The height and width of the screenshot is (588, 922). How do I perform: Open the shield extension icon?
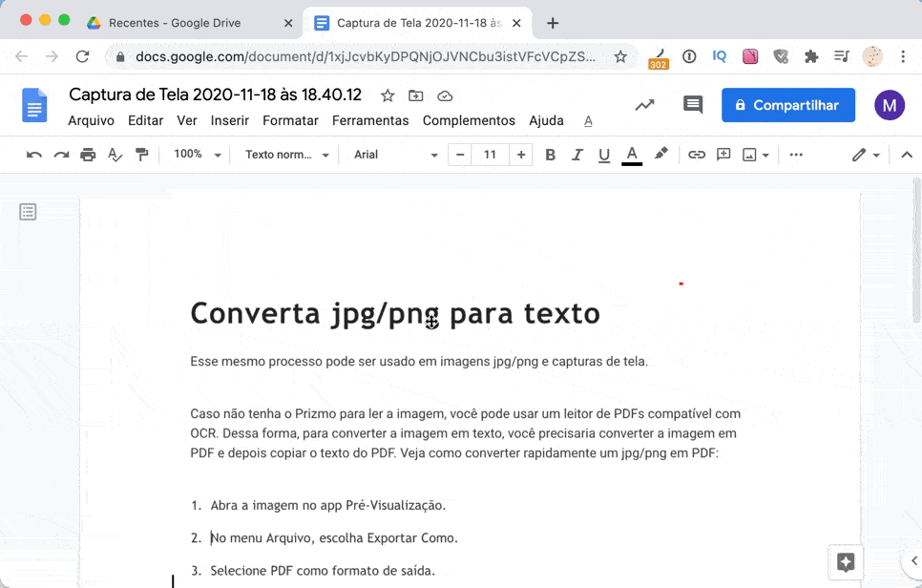tap(781, 56)
